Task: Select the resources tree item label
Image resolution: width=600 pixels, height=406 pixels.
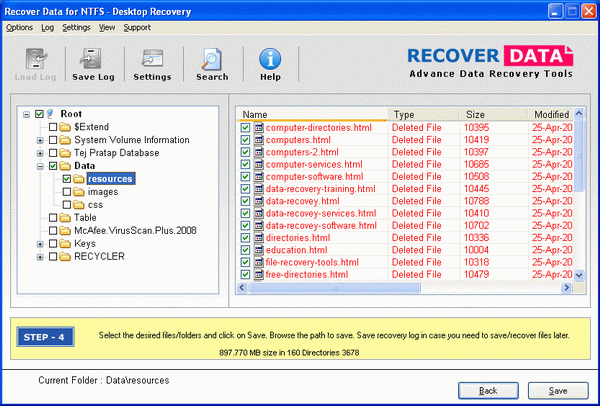Action: click(110, 179)
